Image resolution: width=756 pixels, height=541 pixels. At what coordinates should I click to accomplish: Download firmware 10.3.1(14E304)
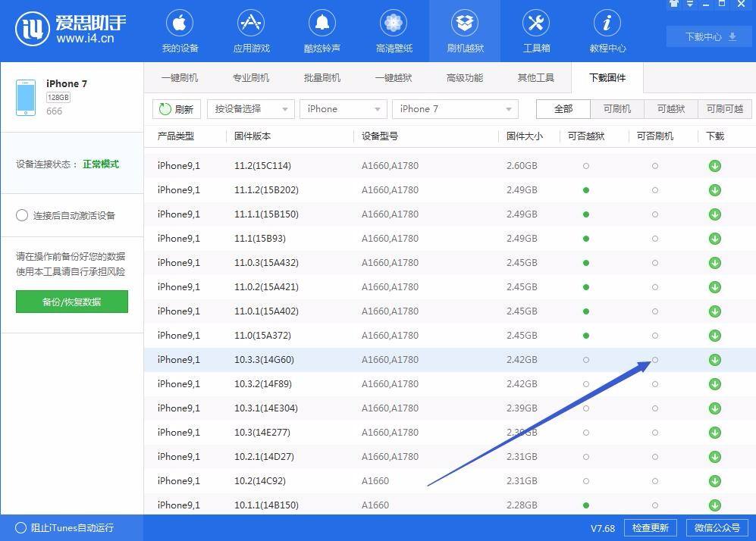[x=714, y=408]
